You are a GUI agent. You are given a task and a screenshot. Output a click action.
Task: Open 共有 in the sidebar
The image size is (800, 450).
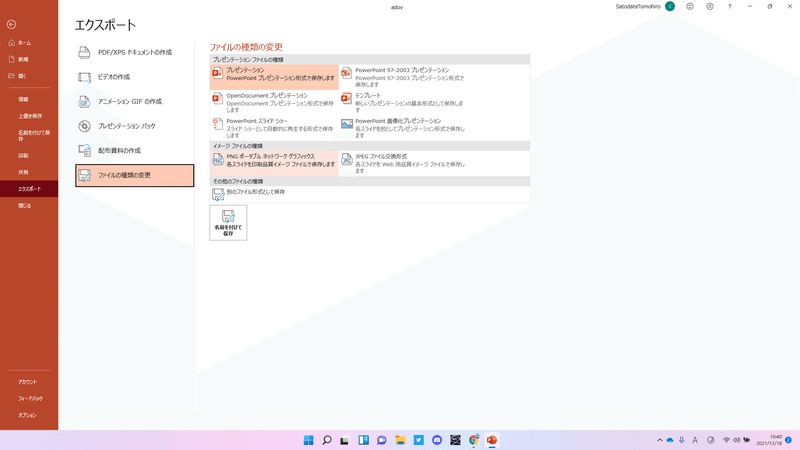coord(29,172)
